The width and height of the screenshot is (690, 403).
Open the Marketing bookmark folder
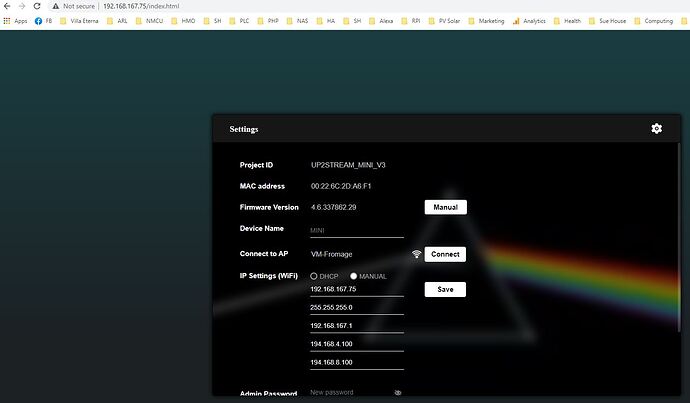click(486, 21)
